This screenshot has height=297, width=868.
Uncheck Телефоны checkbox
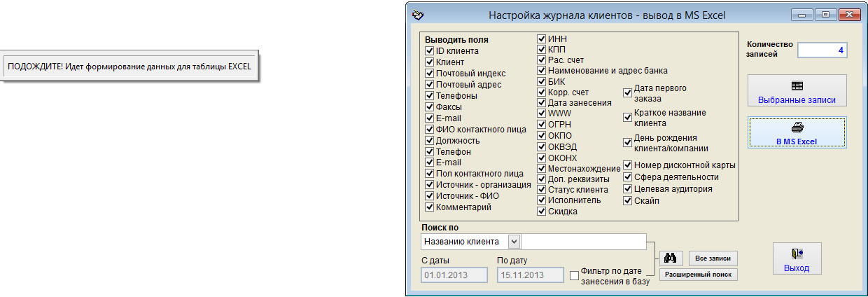click(x=430, y=96)
